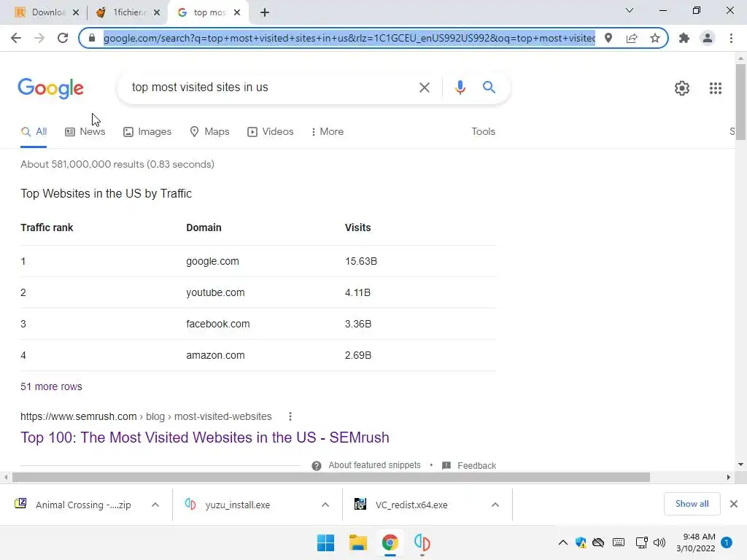Select the All results tab
747x560 pixels.
click(34, 132)
